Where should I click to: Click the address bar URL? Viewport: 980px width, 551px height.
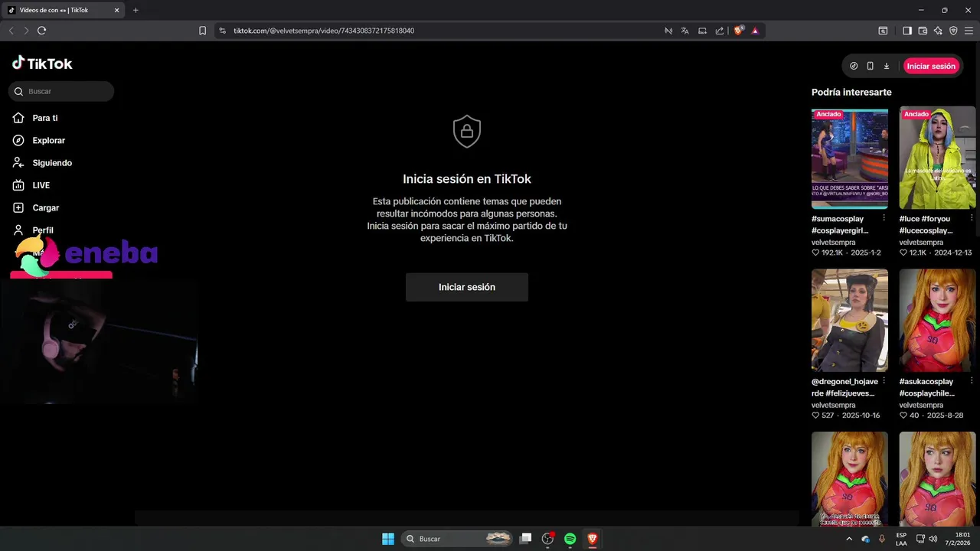pyautogui.click(x=324, y=31)
